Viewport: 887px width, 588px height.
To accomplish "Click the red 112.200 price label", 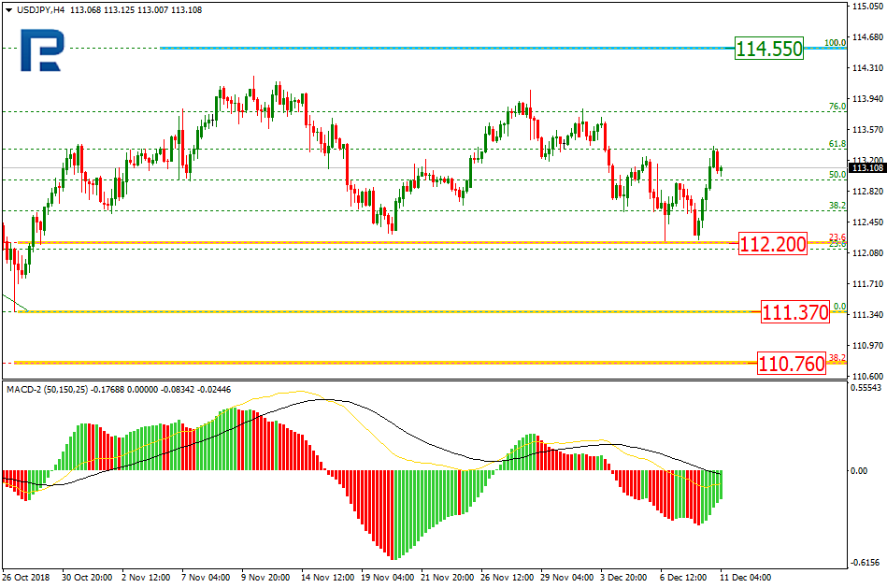I will (x=772, y=245).
